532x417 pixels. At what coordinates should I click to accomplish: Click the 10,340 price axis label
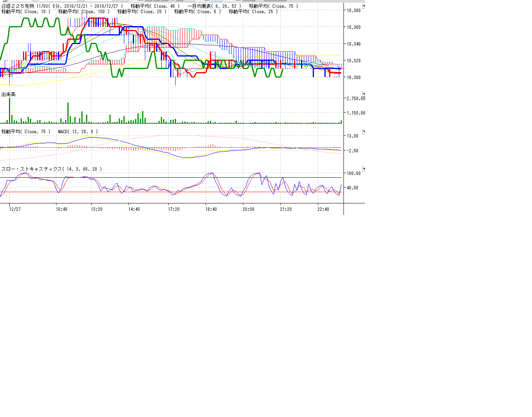point(354,44)
